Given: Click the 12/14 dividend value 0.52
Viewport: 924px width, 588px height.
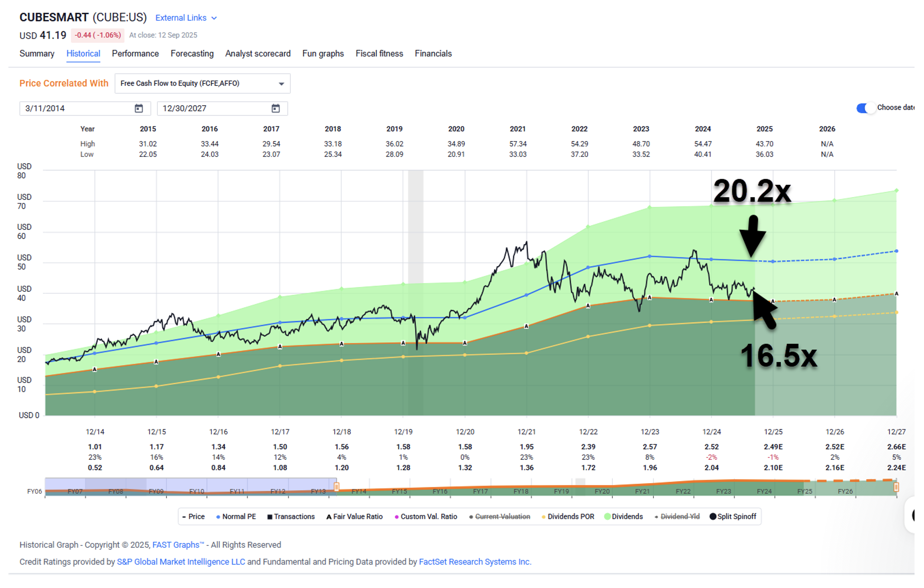Looking at the screenshot, I should tap(95, 468).
